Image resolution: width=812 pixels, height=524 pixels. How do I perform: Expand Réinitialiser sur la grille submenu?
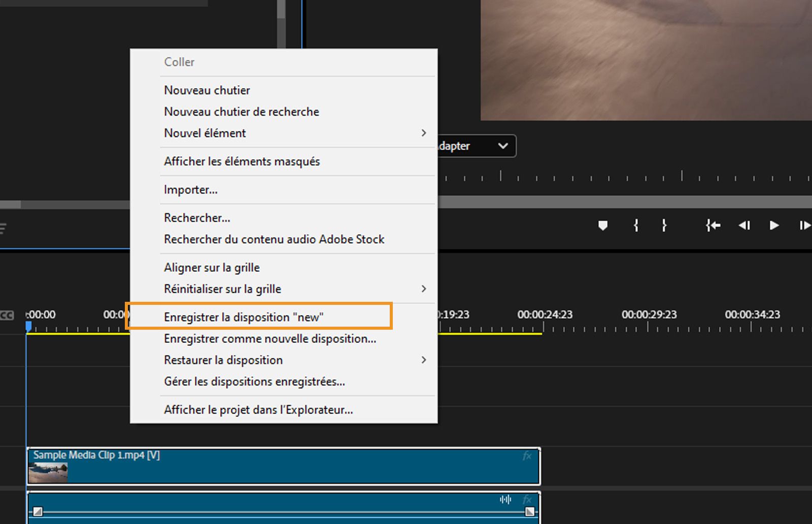[x=284, y=289]
